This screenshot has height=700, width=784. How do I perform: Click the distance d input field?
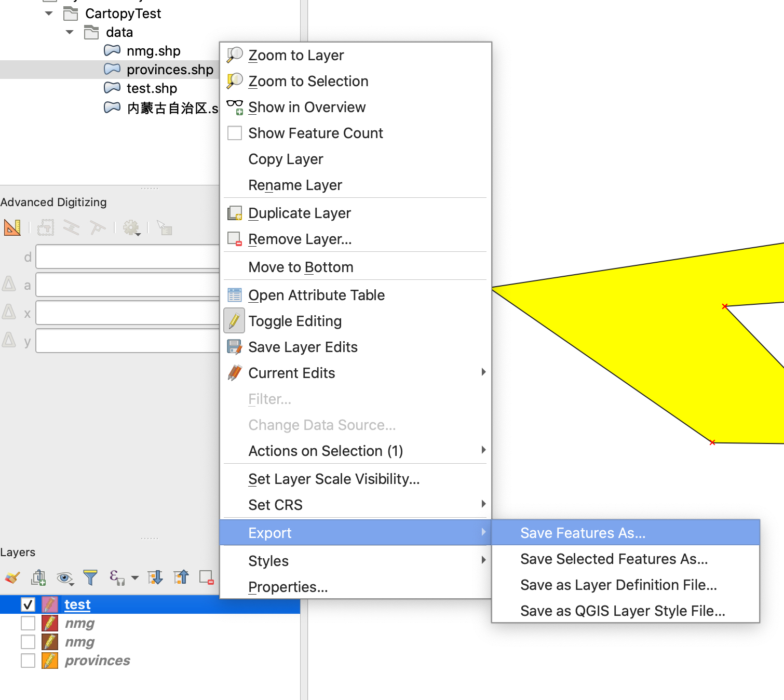pos(128,257)
